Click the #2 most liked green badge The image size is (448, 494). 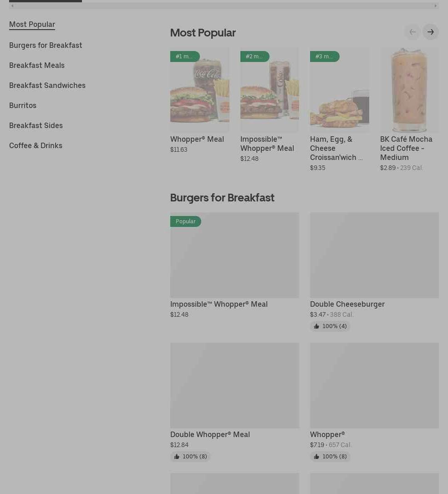(255, 57)
